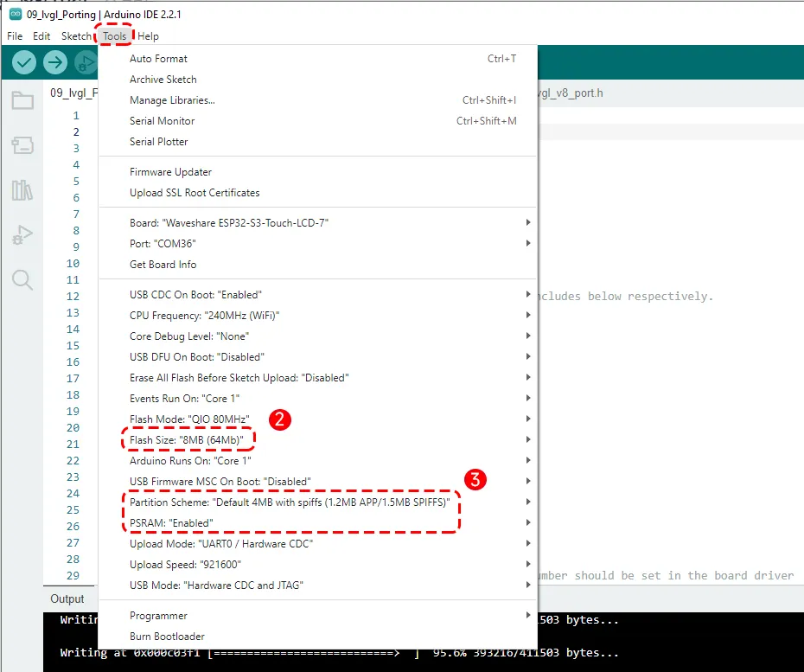Open the USB CDC On Boot setting

(x=195, y=295)
